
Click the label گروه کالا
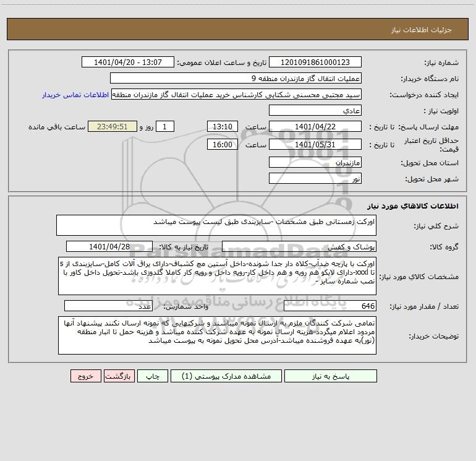tap(444, 247)
